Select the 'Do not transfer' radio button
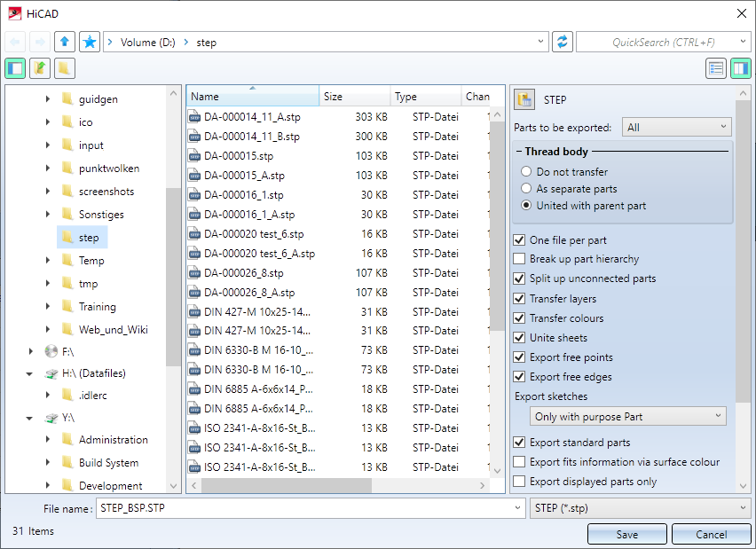The image size is (756, 549). [527, 172]
